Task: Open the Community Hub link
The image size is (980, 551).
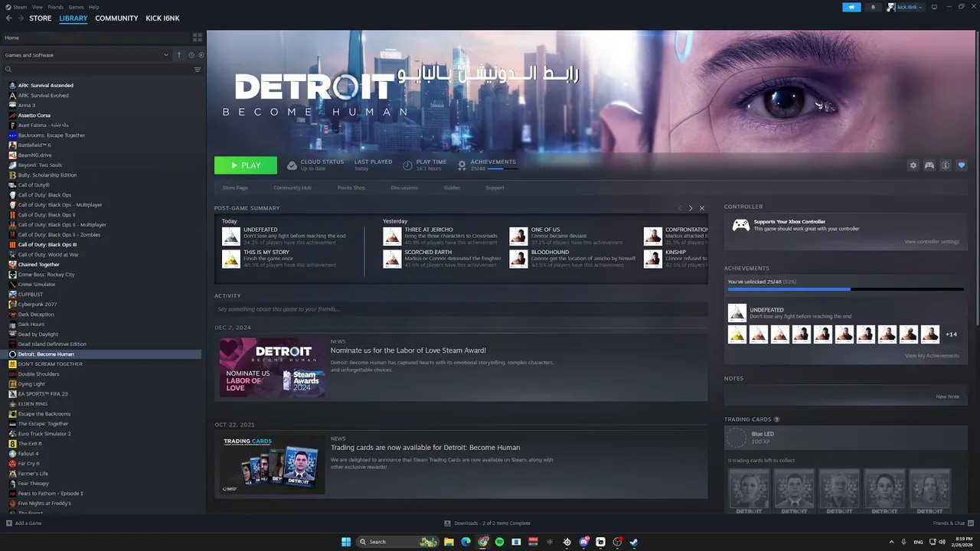Action: 292,187
